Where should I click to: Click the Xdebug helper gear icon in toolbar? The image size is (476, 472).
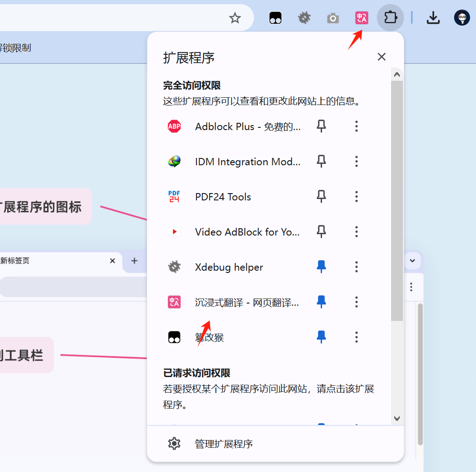coord(304,18)
